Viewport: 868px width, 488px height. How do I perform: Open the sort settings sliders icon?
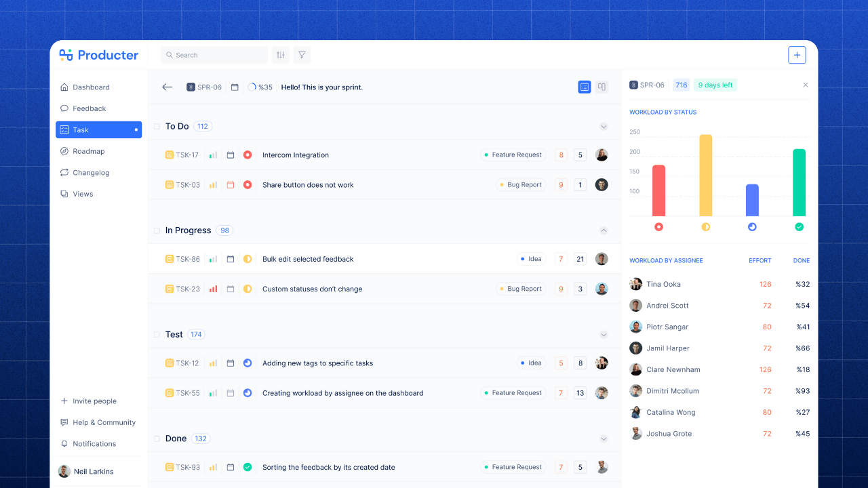280,55
